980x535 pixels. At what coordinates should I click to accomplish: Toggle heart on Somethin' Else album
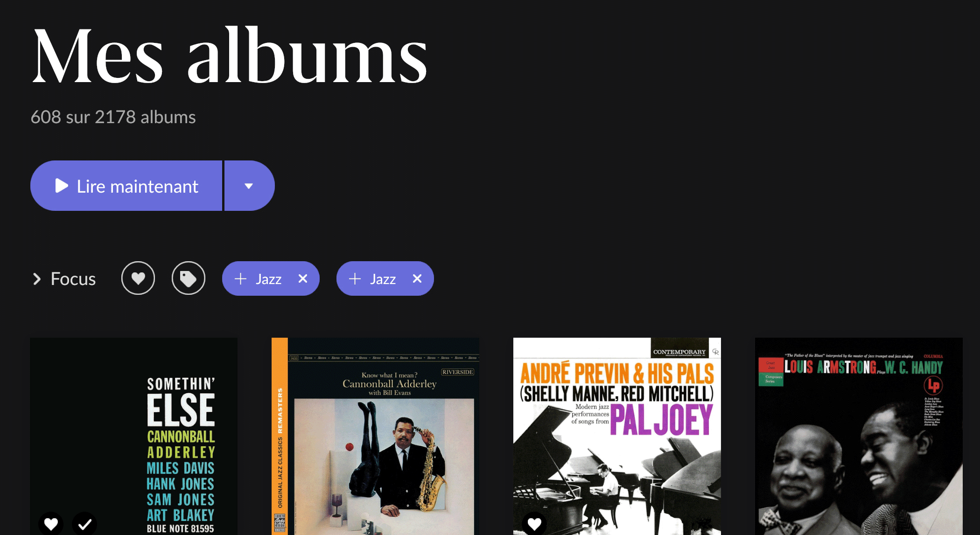click(51, 524)
